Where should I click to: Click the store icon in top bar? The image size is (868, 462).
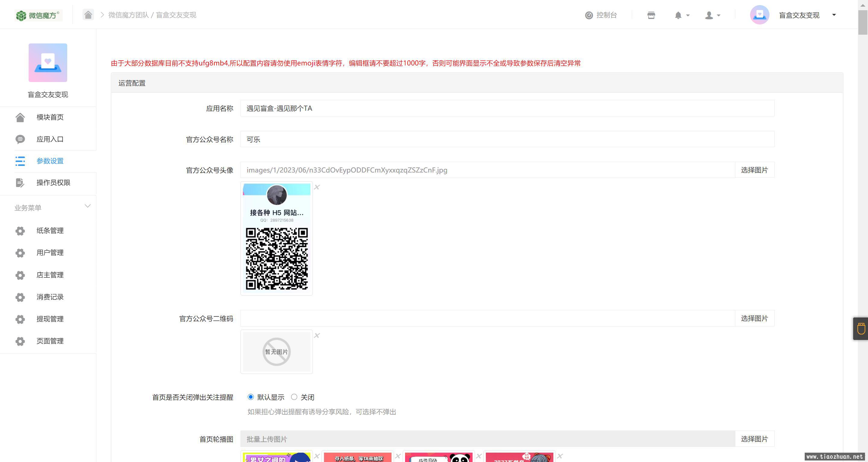[651, 15]
